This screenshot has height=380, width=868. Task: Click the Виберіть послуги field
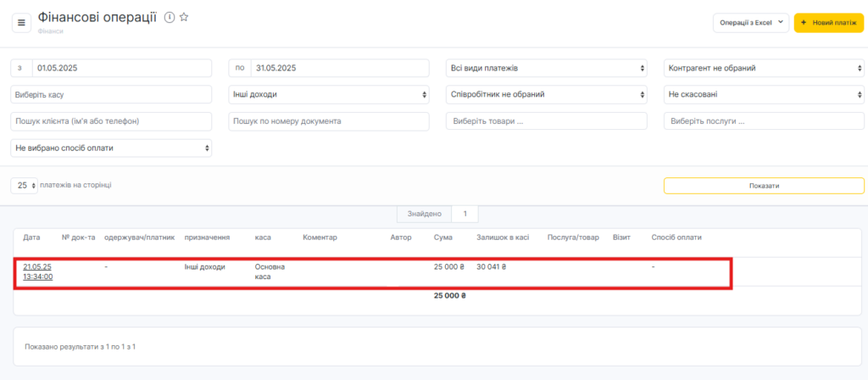[764, 121]
